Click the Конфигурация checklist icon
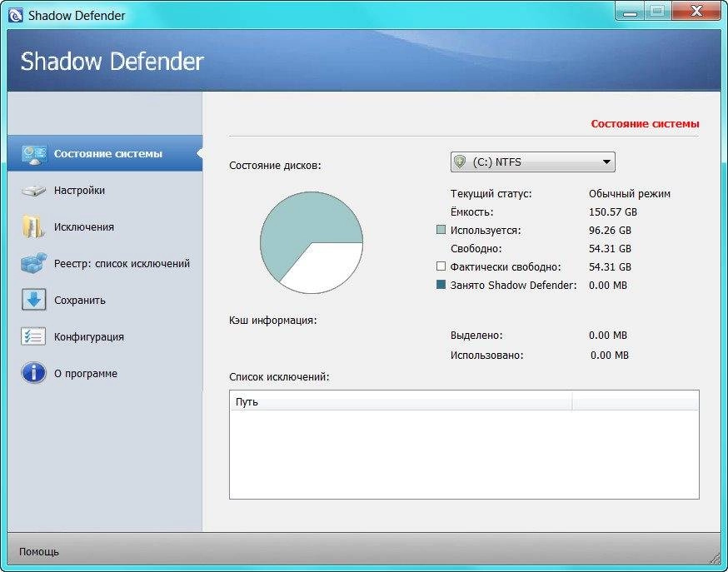This screenshot has width=728, height=572. point(33,336)
